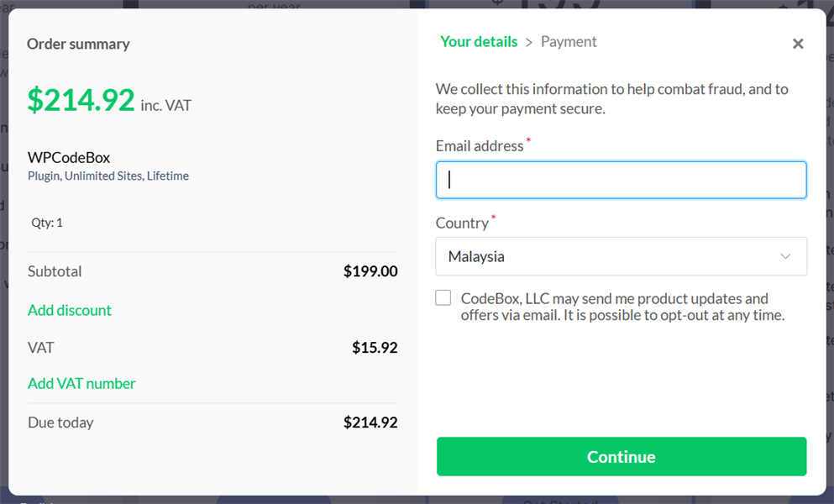Screen dimensions: 834x504
Task: Click the VAT amount $15.92
Action: tap(375, 347)
